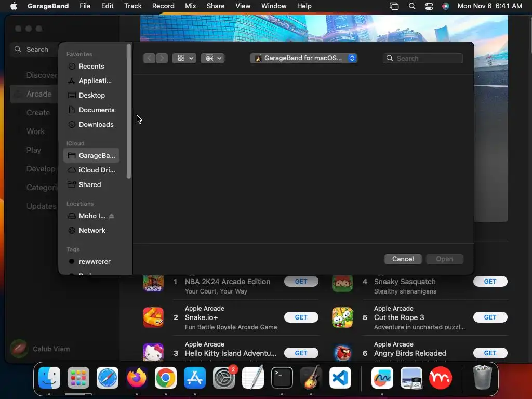
Task: Select Play in App Store sidebar
Action: (x=34, y=150)
